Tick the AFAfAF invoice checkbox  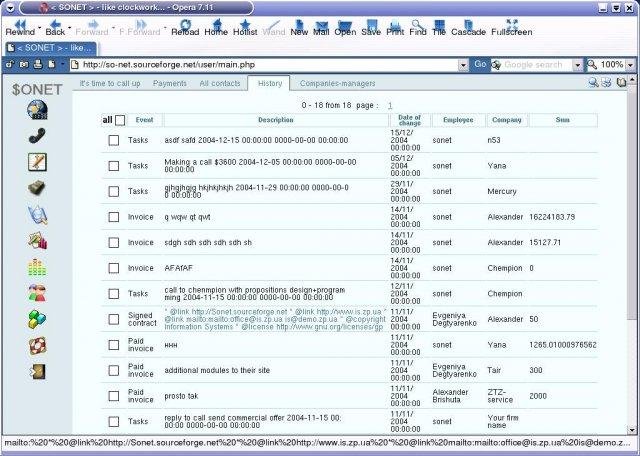pyautogui.click(x=114, y=268)
